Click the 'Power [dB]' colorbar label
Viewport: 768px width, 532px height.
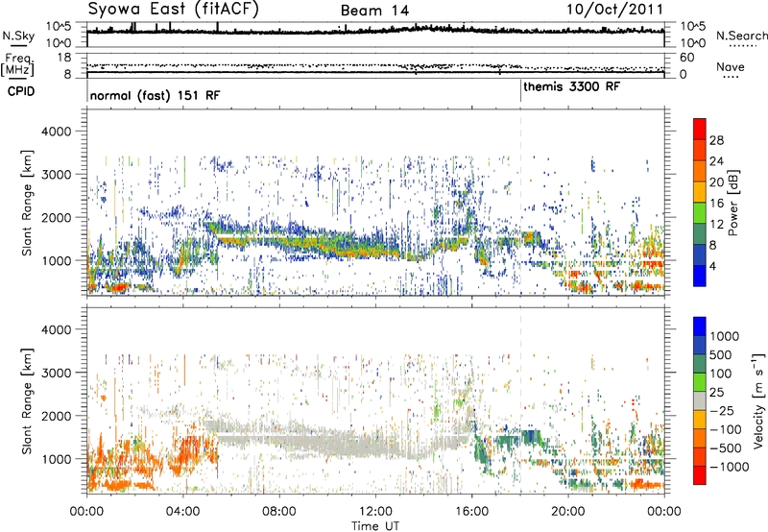click(732, 203)
